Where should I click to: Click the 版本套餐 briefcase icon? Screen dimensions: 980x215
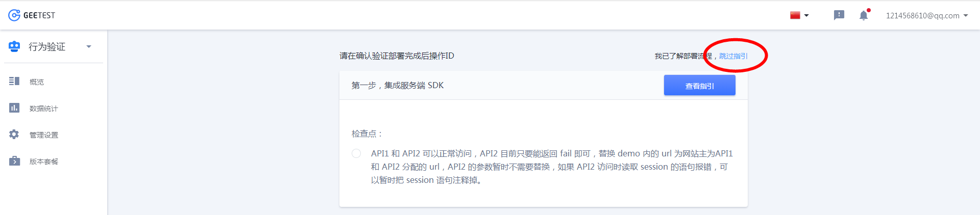click(14, 161)
